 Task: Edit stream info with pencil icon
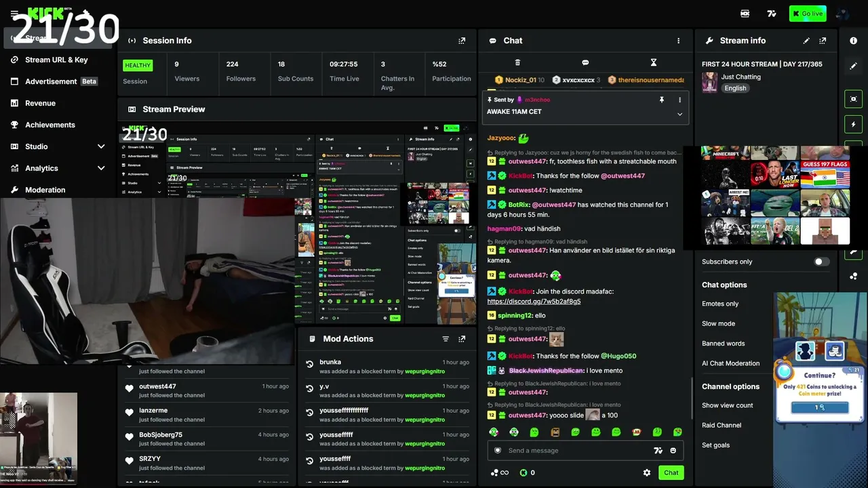(x=806, y=41)
